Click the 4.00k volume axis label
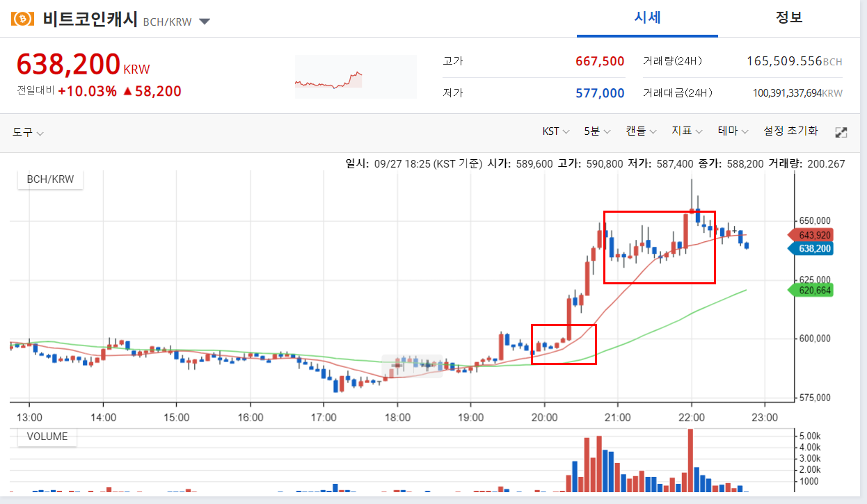This screenshot has width=867, height=504. pyautogui.click(x=811, y=447)
